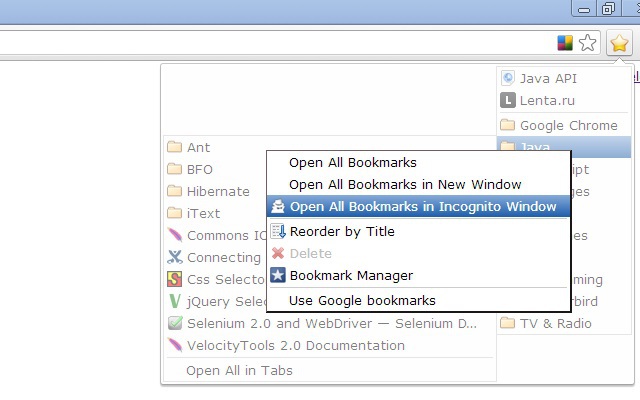The width and height of the screenshot is (640, 400).
Task: Click the incognito spy icon
Action: (278, 207)
